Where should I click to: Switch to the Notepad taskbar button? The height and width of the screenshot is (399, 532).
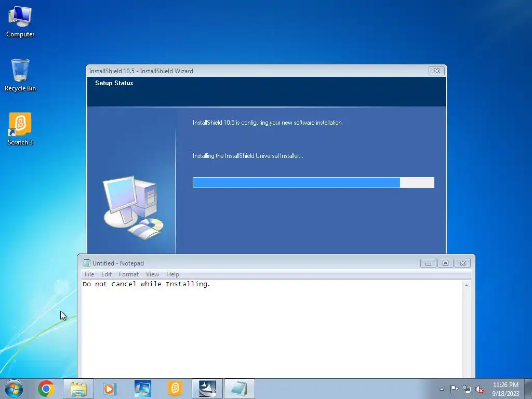240,389
